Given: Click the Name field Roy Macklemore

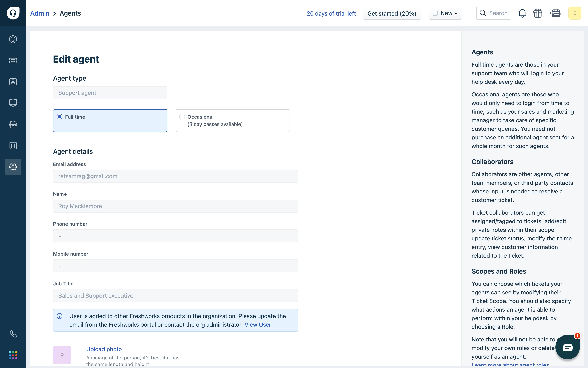Looking at the screenshot, I should click(175, 206).
